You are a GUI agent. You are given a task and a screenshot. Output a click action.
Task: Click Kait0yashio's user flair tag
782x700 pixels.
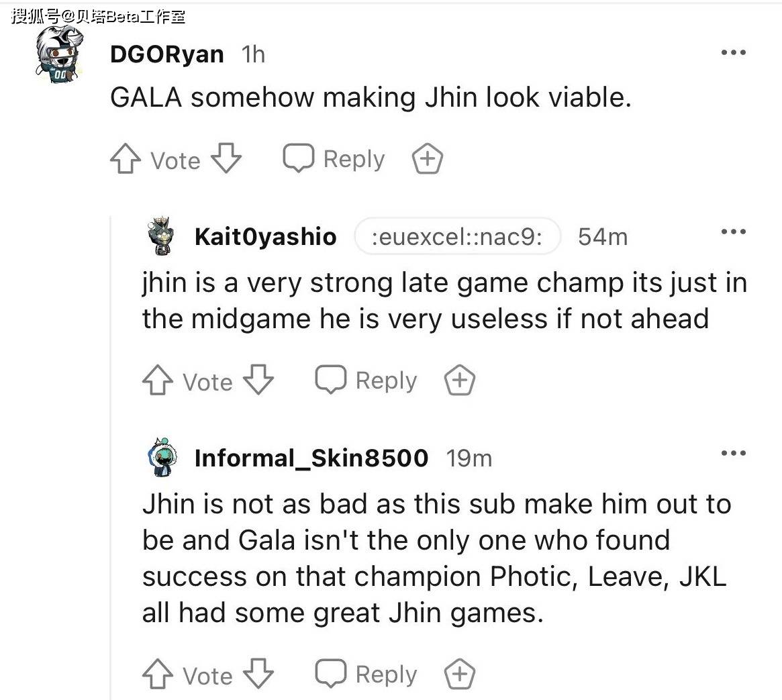pyautogui.click(x=457, y=236)
